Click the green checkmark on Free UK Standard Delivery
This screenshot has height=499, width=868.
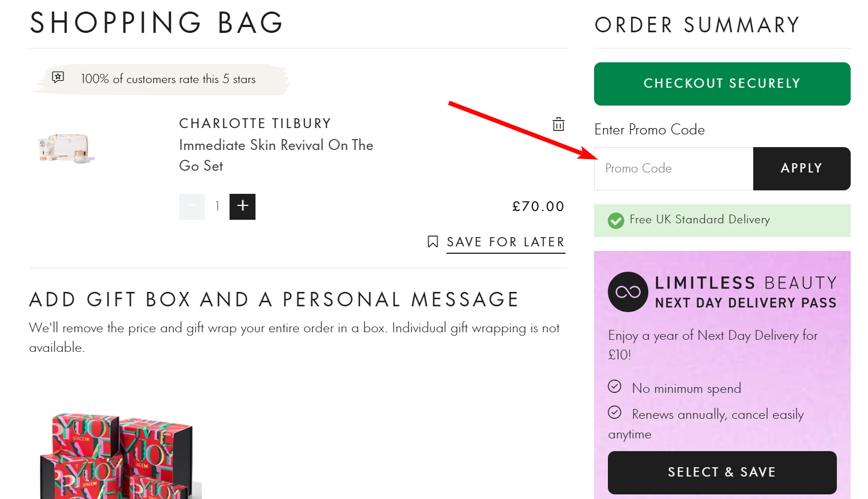616,220
